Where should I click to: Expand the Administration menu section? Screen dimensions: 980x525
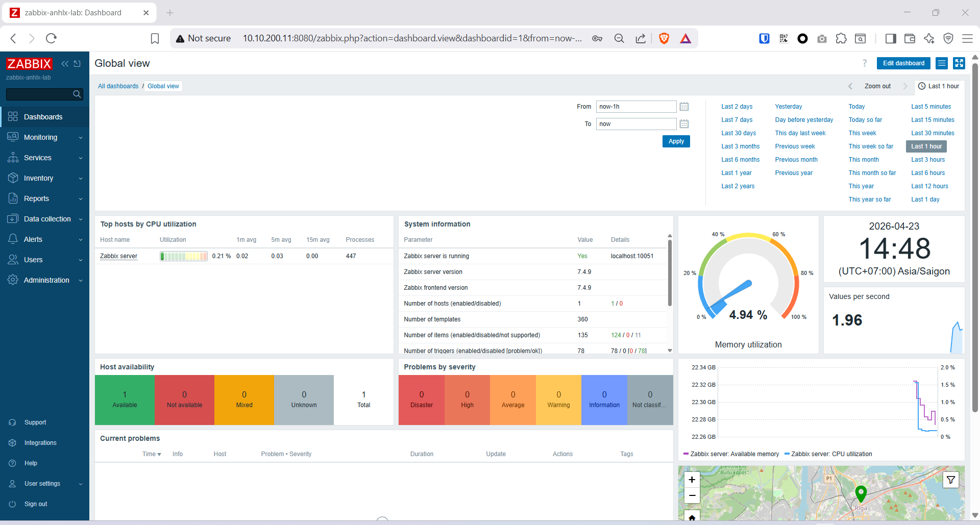[x=44, y=280]
